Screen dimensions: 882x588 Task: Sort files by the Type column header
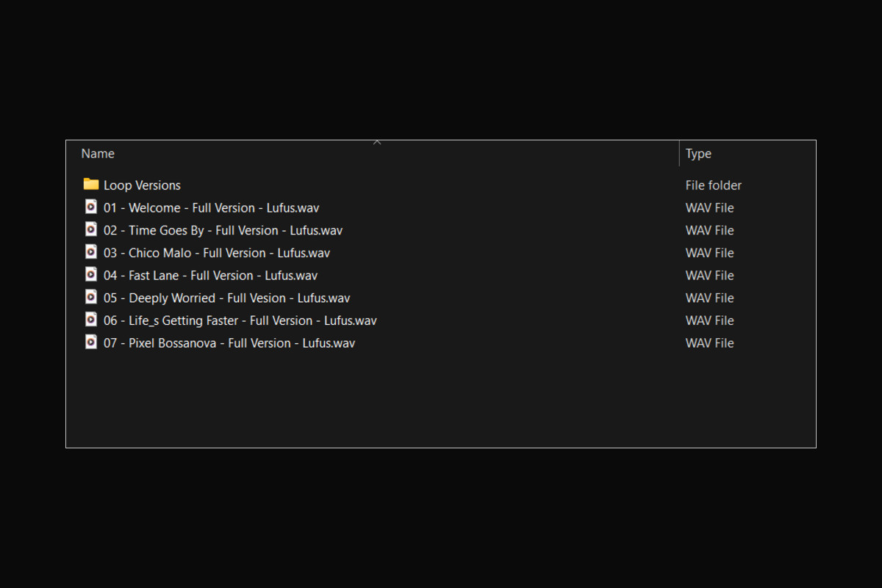pos(698,154)
